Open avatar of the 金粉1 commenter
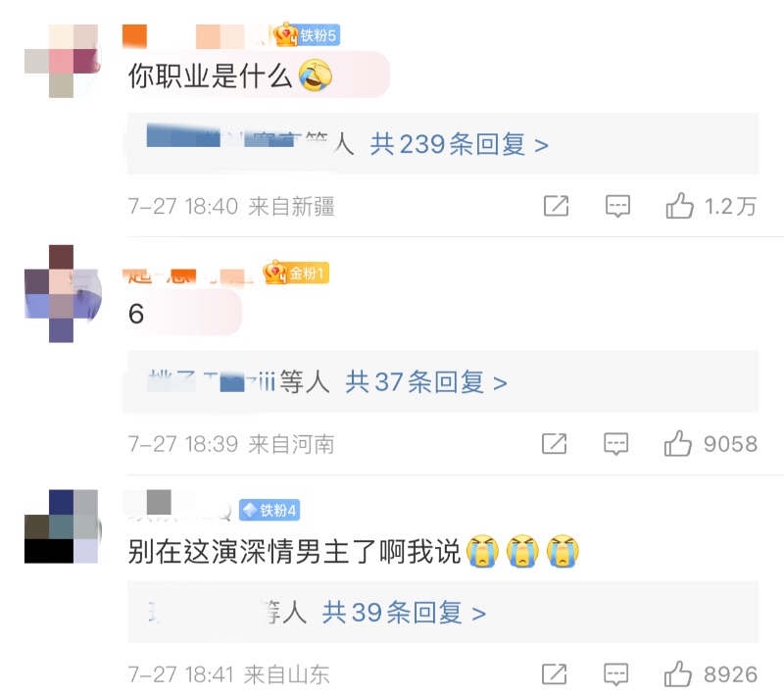784x697 pixels. 62,293
